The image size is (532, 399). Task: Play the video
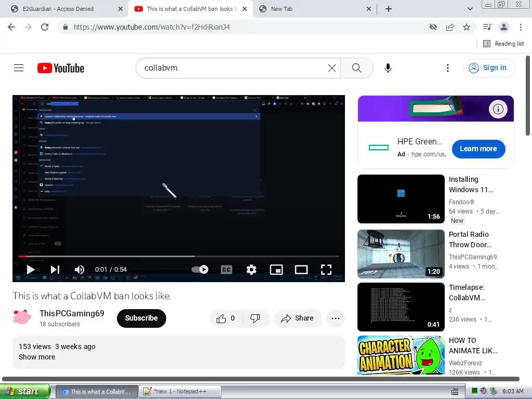(31, 270)
